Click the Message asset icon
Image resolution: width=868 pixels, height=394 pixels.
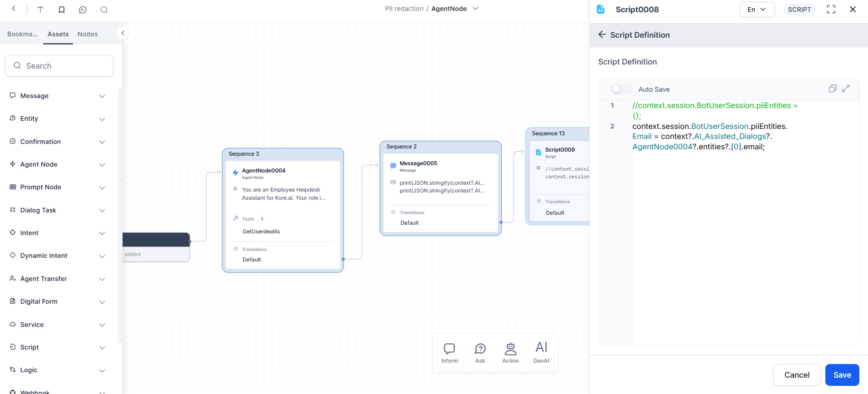pyautogui.click(x=13, y=95)
